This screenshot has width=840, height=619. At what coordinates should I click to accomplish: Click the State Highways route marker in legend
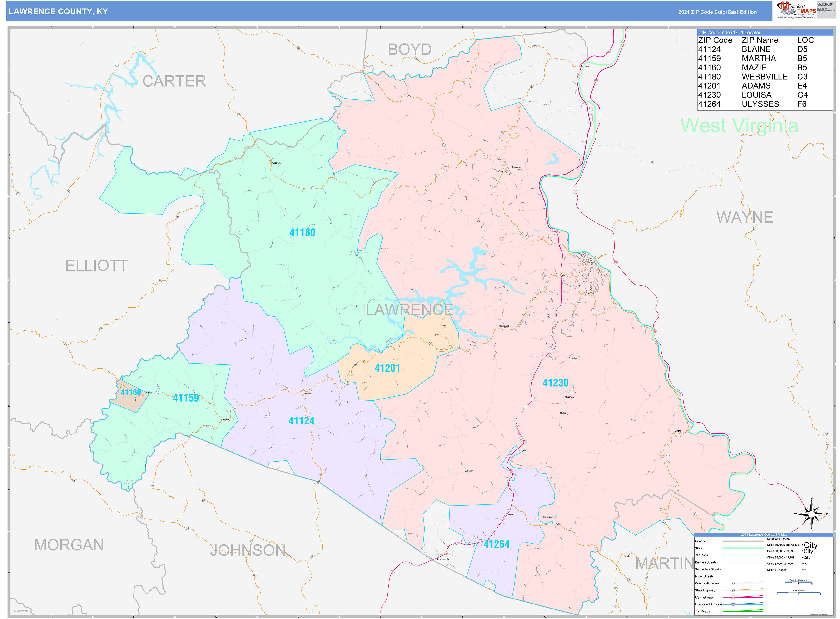tap(733, 590)
